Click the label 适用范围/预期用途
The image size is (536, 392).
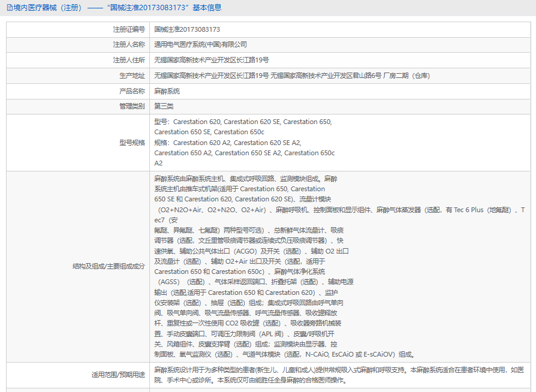118,375
